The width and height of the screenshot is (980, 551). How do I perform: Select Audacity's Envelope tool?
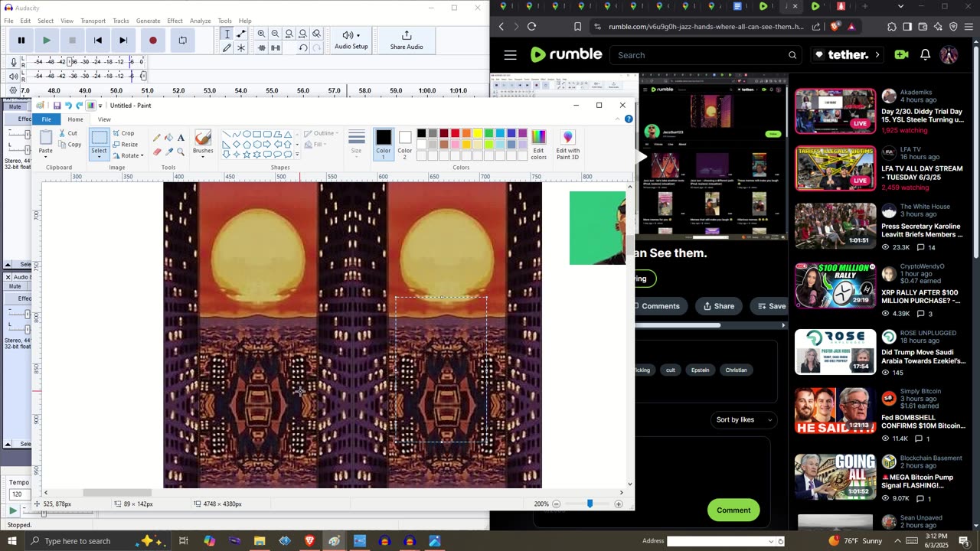(x=241, y=34)
